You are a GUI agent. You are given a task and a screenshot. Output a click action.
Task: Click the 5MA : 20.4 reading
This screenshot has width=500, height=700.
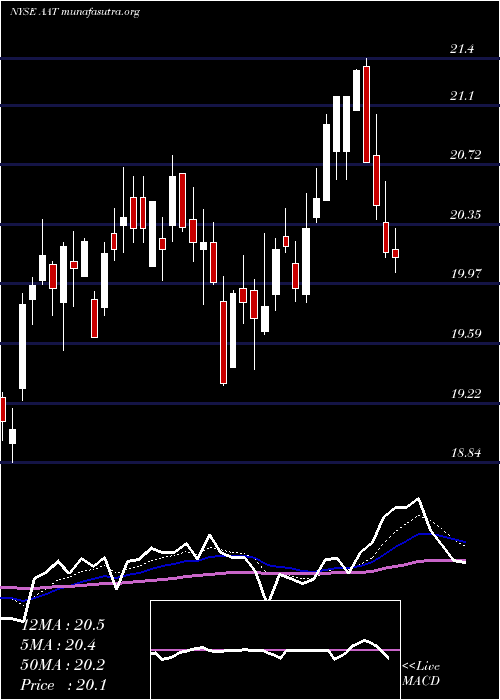click(59, 645)
